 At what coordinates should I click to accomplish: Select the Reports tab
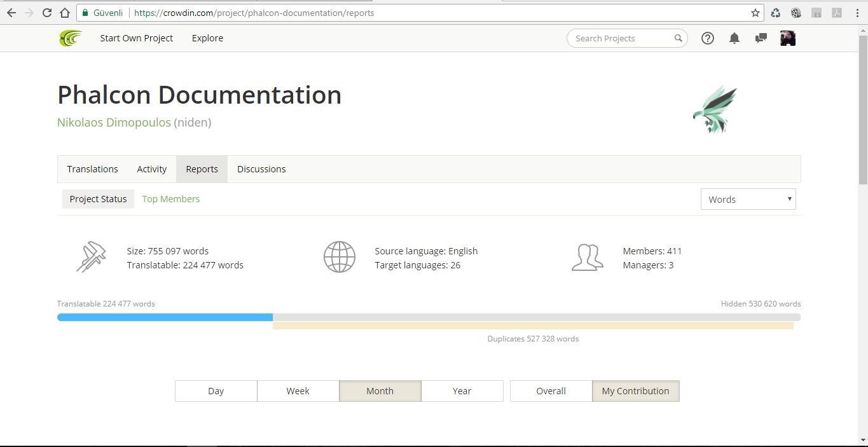point(202,169)
